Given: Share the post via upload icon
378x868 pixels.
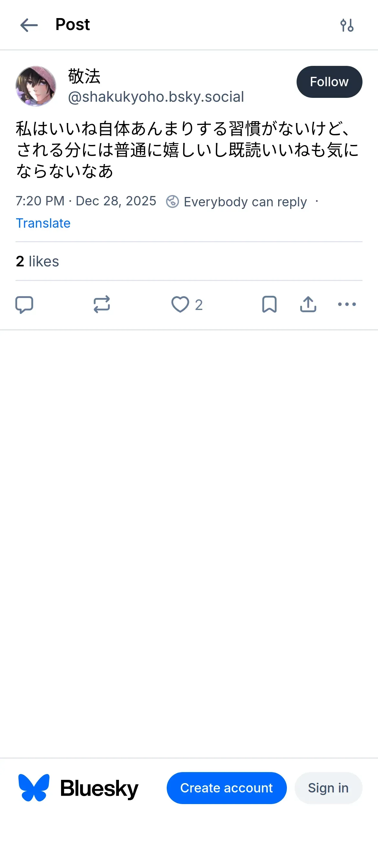Looking at the screenshot, I should tap(308, 305).
